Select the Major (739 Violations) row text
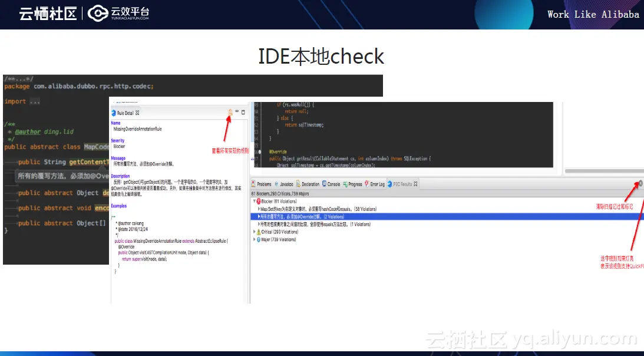Screen dimensions: 644x356 point(279,239)
